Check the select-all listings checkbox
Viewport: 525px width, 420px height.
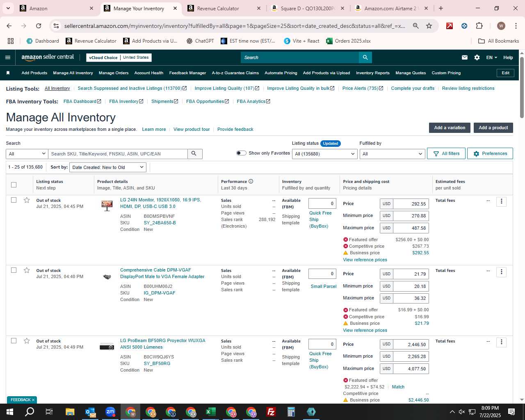pyautogui.click(x=14, y=185)
